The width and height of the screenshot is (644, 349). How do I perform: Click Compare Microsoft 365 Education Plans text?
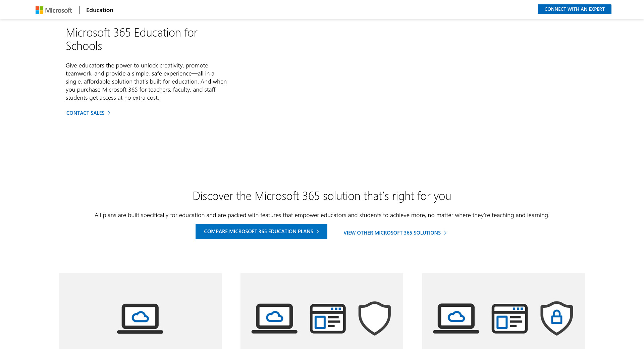click(x=258, y=232)
